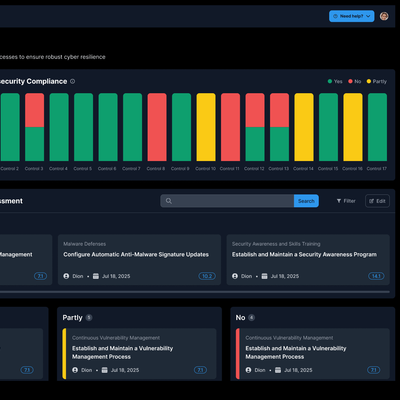Click the Edit pencil icon button
Viewport: 400px width, 400px height.
point(377,201)
